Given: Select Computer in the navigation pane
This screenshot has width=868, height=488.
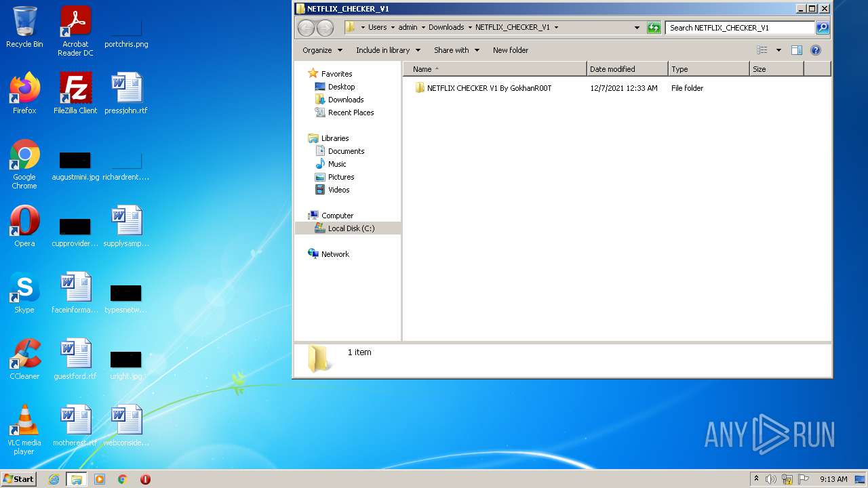Looking at the screenshot, I should (337, 216).
